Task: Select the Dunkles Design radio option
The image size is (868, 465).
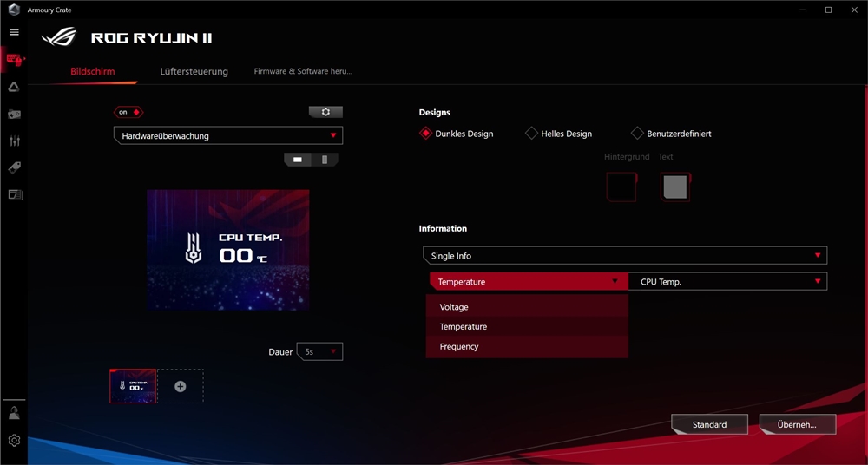Action: [x=457, y=134]
